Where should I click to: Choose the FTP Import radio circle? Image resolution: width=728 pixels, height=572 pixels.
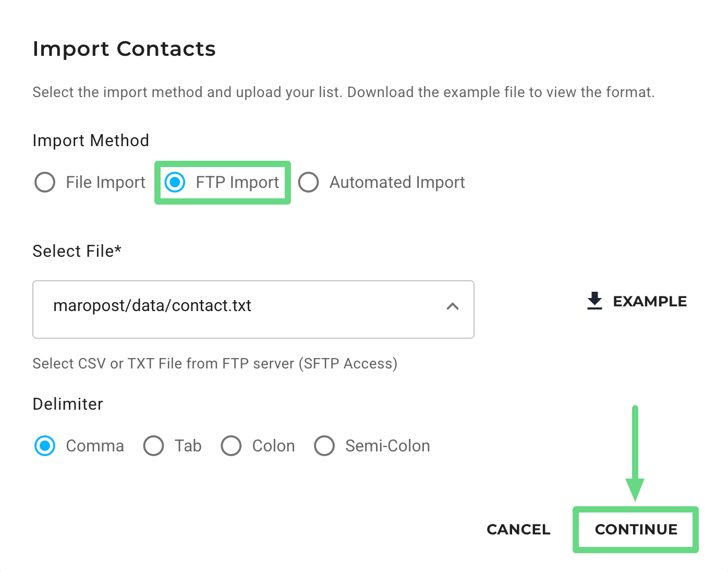(175, 182)
